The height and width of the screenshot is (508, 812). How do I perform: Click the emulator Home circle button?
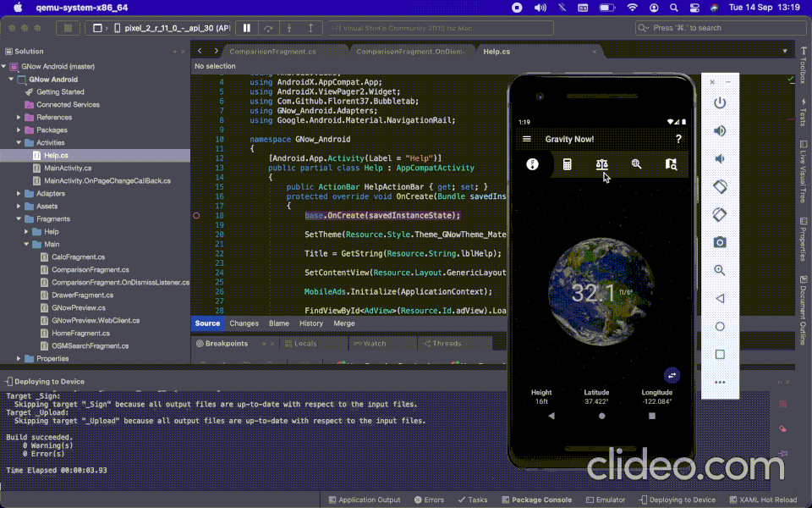tap(720, 327)
